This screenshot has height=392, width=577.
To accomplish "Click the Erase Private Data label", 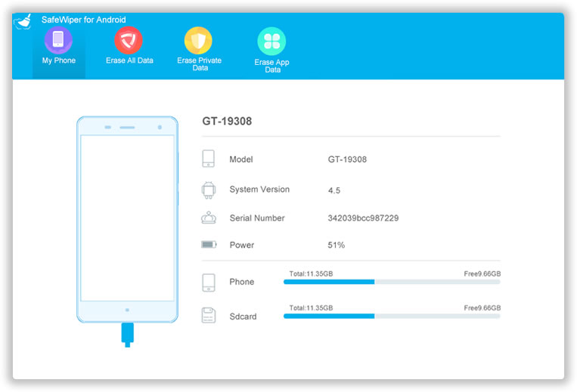I will 198,64.
